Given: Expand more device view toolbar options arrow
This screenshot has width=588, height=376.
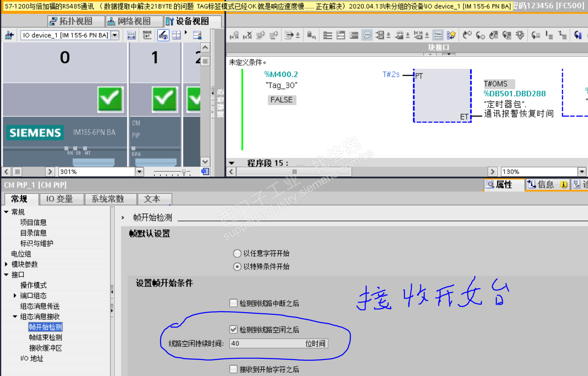Looking at the screenshot, I should (186, 33).
